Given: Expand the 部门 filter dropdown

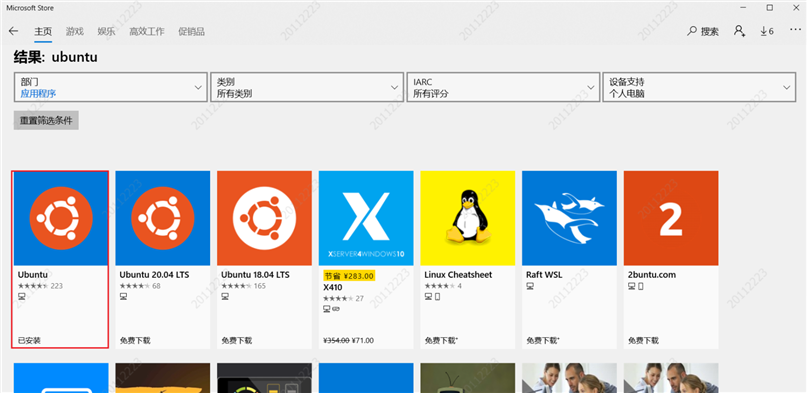Looking at the screenshot, I should 111,87.
